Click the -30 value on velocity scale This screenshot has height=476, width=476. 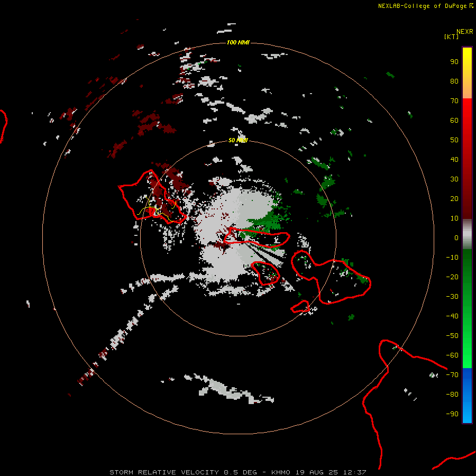[x=452, y=297]
